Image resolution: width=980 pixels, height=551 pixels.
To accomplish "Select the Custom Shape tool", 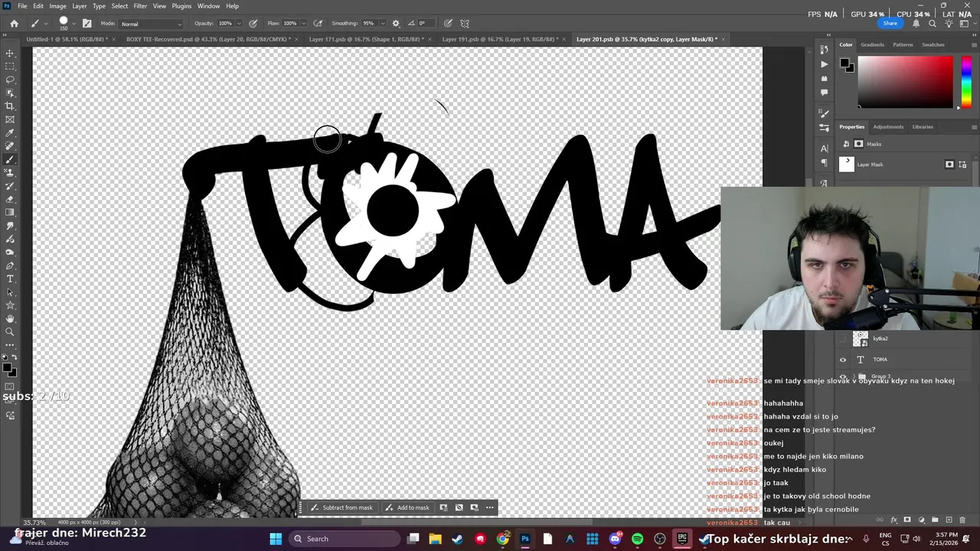I will [x=10, y=305].
